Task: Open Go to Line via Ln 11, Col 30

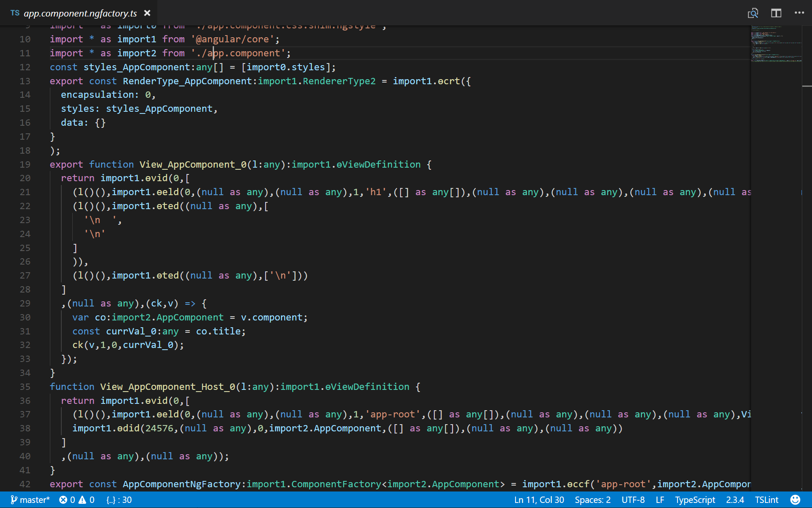Action: pyautogui.click(x=539, y=500)
